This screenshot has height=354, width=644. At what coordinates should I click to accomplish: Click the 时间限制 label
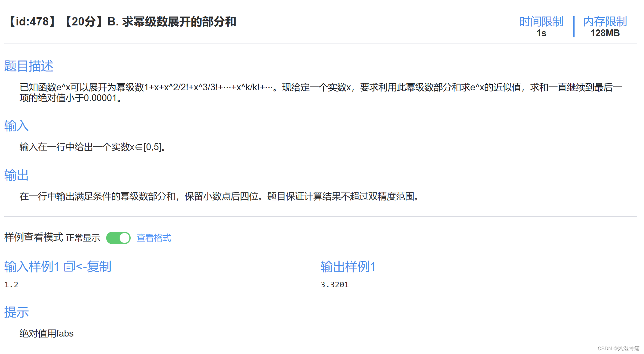point(541,21)
